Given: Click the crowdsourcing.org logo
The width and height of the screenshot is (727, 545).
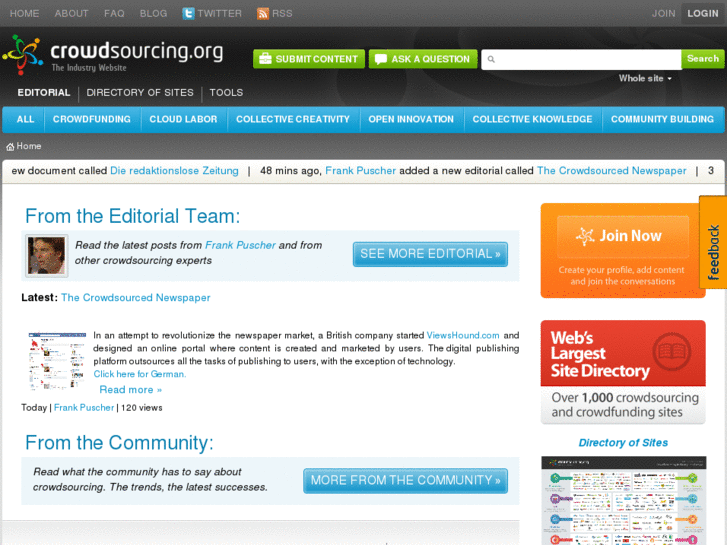Looking at the screenshot, I should click(x=113, y=55).
